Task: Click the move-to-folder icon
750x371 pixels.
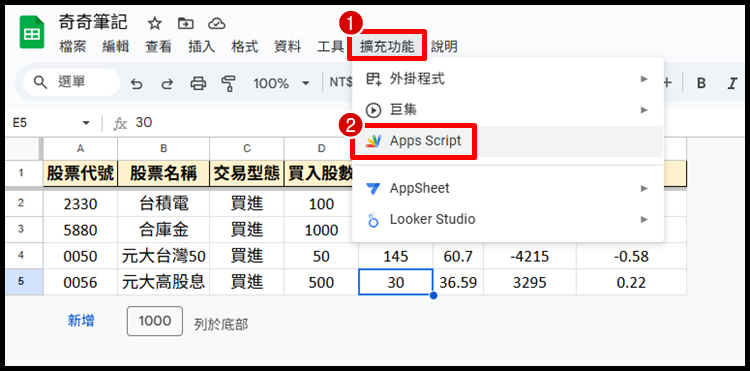Action: pyautogui.click(x=185, y=23)
